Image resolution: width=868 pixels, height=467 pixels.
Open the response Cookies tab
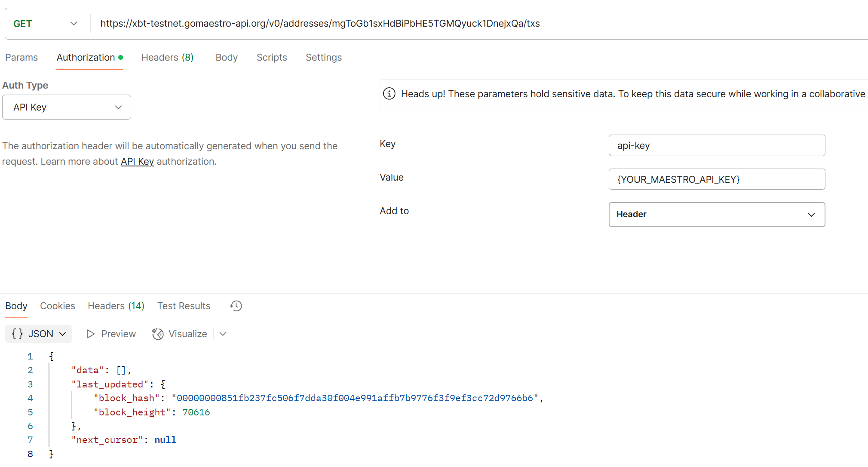pos(58,306)
